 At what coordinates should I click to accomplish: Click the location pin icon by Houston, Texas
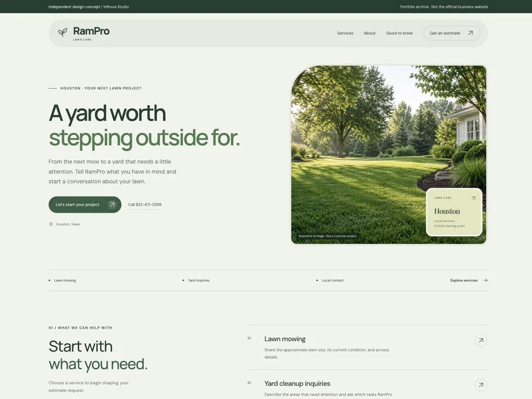pos(51,224)
